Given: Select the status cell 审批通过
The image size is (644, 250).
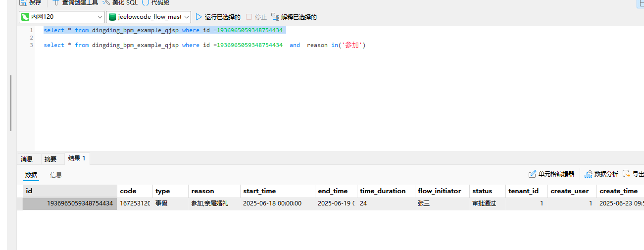Looking at the screenshot, I should pyautogui.click(x=487, y=203).
